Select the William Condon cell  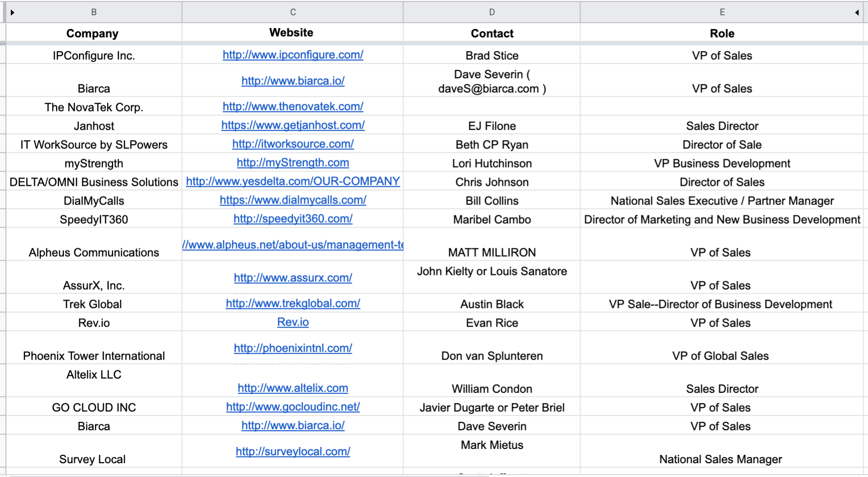[x=492, y=381]
